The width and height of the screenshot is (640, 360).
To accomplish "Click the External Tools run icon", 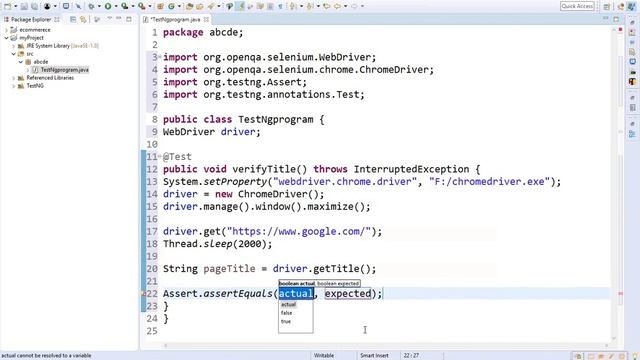I will click(x=141, y=6).
